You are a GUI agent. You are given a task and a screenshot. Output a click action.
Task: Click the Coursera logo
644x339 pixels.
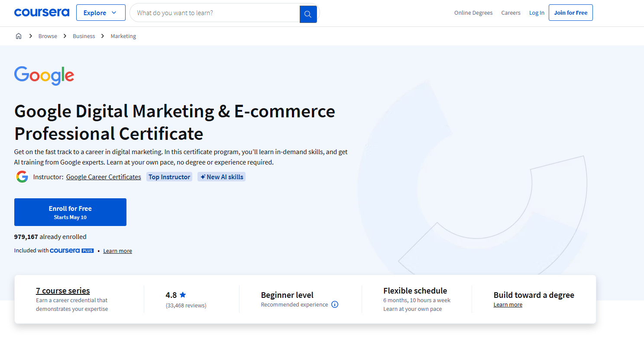(42, 12)
